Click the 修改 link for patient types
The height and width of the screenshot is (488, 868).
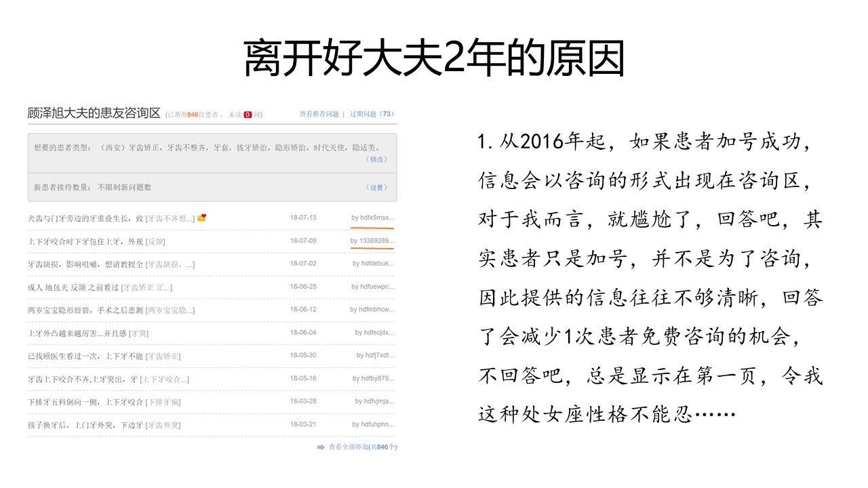click(376, 159)
